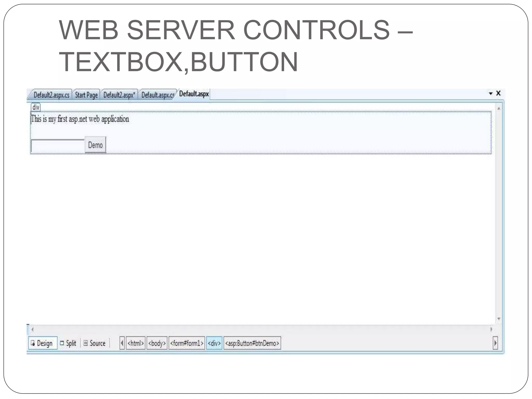This screenshot has height=399, width=532.
Task: Click the 'This is my first asp.net web application' text
Action: pyautogui.click(x=80, y=119)
